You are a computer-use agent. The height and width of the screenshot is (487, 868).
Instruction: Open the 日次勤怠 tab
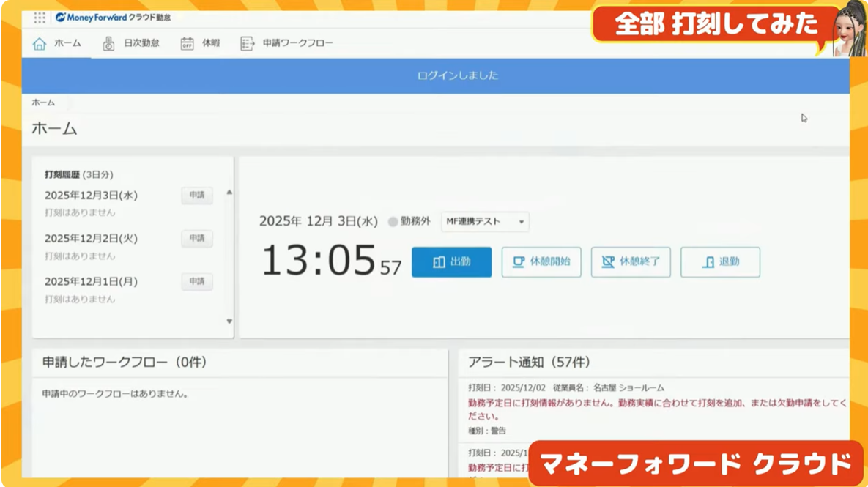[x=132, y=43]
